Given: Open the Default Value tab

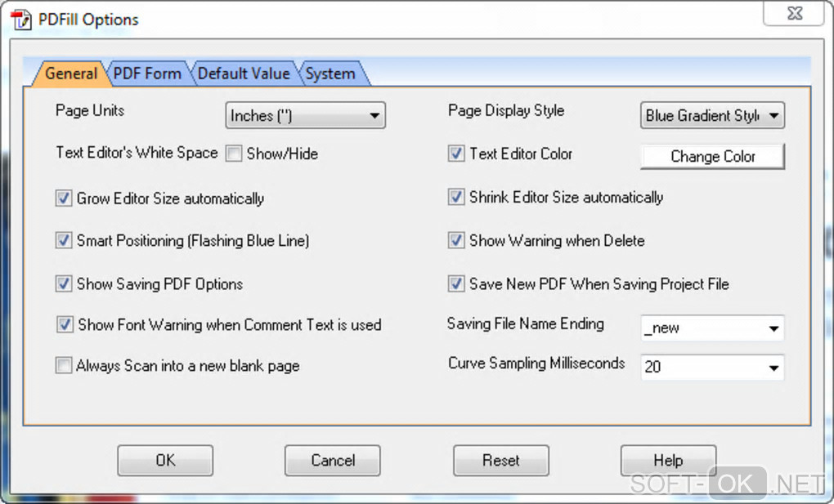Looking at the screenshot, I should [244, 74].
